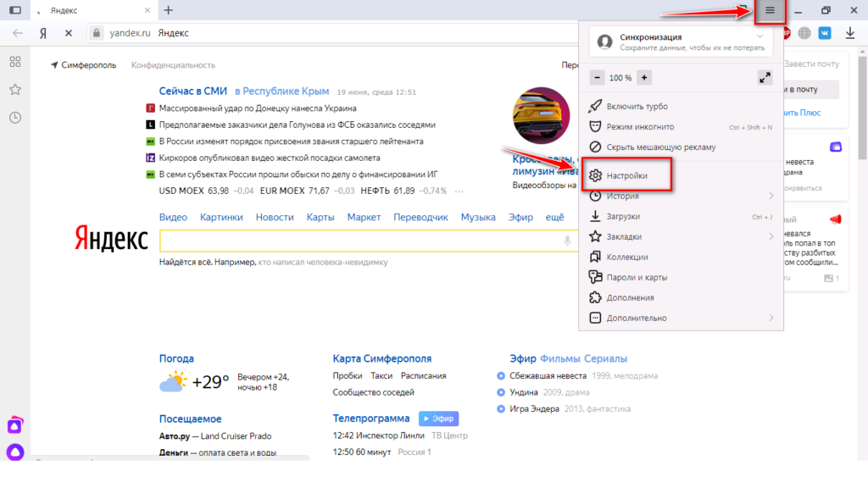Open the downloads arrow icon in toolbar

click(x=850, y=33)
